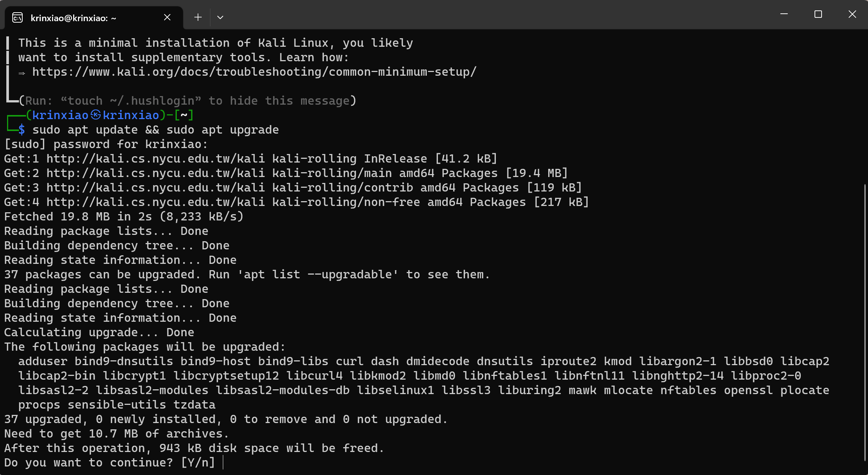Viewport: 868px width, 475px height.
Task: Click the blue dollar prompt symbol
Action: coord(22,130)
